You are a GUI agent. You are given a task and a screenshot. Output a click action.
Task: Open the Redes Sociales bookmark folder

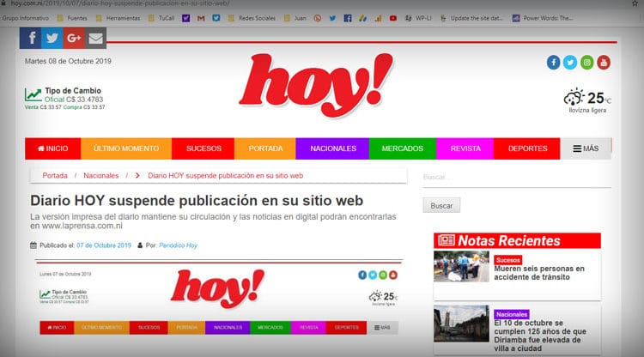coord(252,18)
